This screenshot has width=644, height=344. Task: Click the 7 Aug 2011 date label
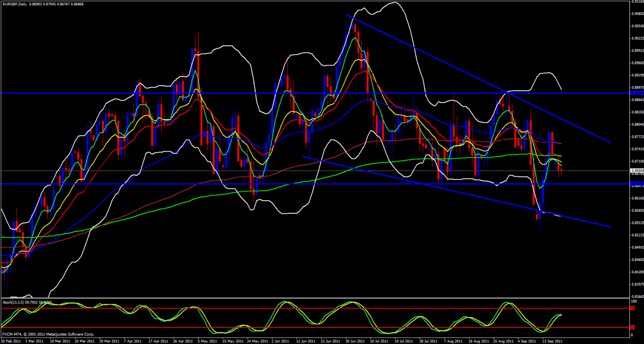tap(453, 341)
